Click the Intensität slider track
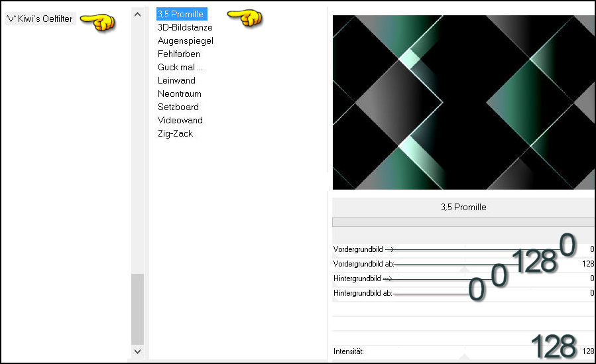596x364 pixels. point(463,351)
